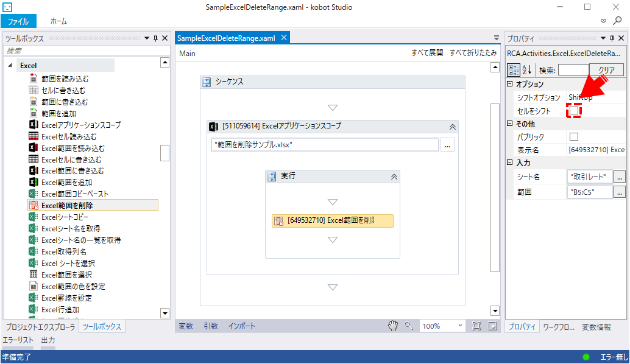Click the クリア button in properties

pyautogui.click(x=606, y=70)
